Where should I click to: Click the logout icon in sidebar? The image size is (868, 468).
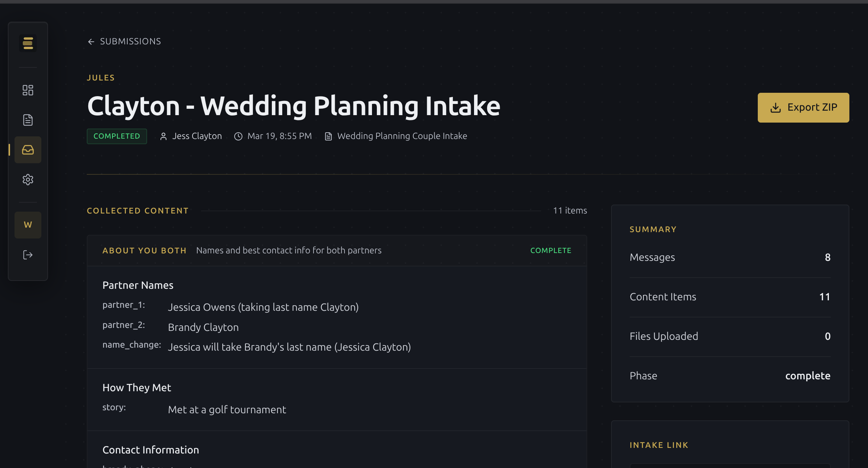click(x=28, y=255)
